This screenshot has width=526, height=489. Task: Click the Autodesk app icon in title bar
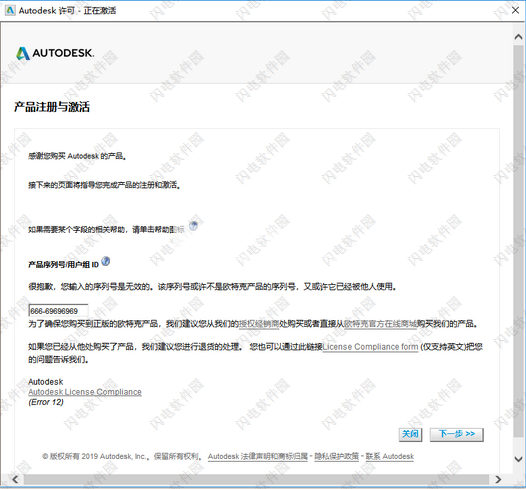point(10,10)
